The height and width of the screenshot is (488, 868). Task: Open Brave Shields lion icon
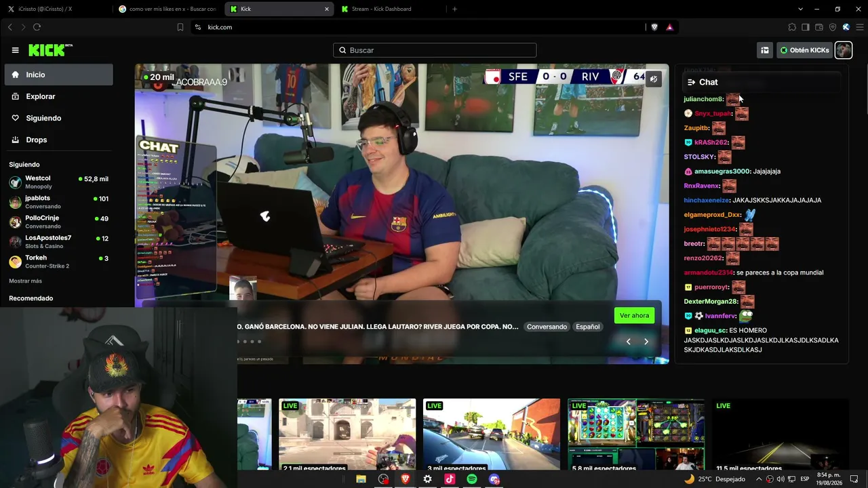click(x=654, y=27)
